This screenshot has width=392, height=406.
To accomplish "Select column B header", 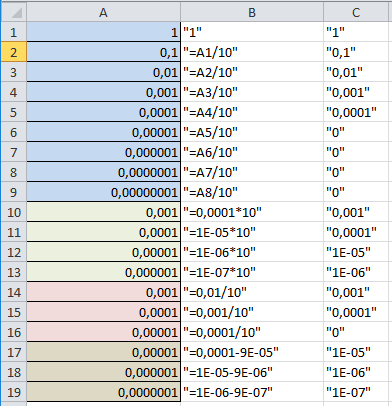I will pos(252,12).
